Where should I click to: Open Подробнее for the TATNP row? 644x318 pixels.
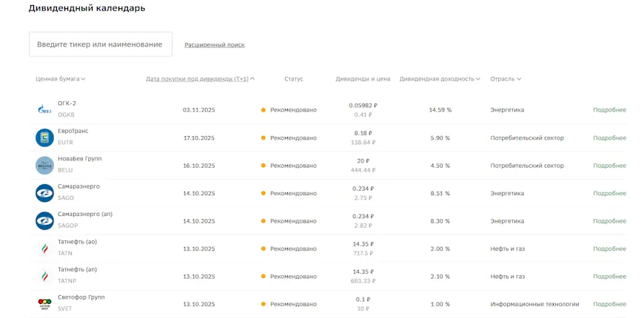609,276
